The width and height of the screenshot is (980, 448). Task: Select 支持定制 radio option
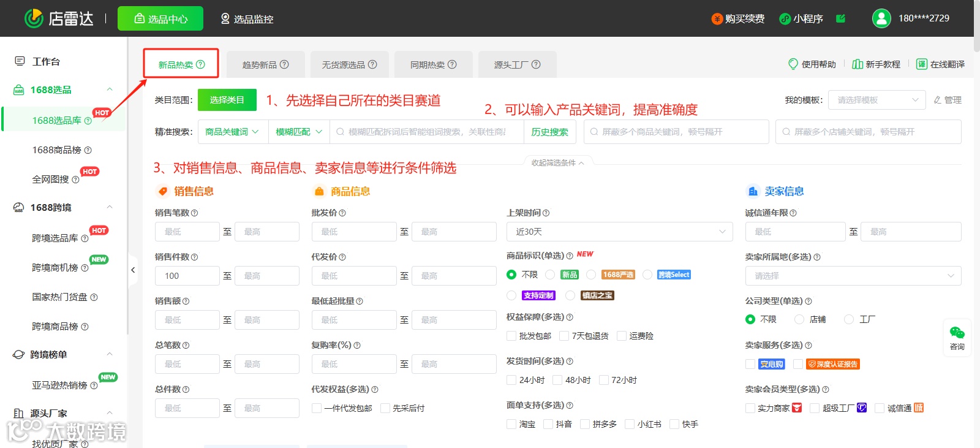click(x=511, y=295)
